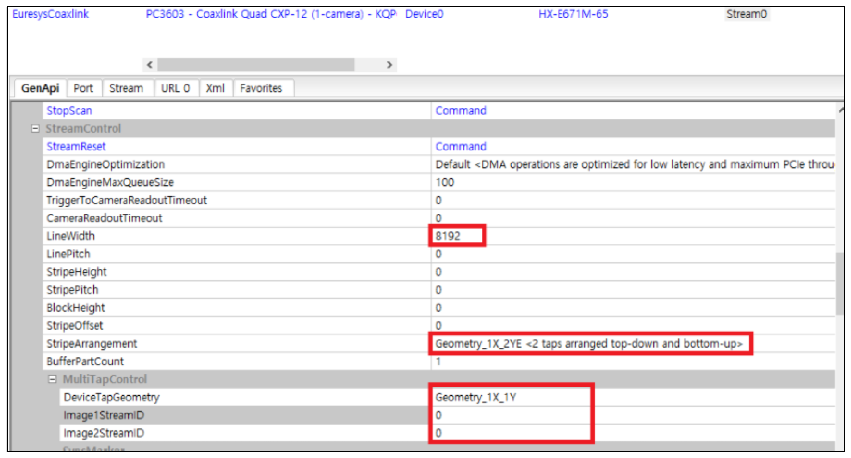
Task: Click the vertical scrollbar thumb of feature list
Action: pyautogui.click(x=840, y=282)
